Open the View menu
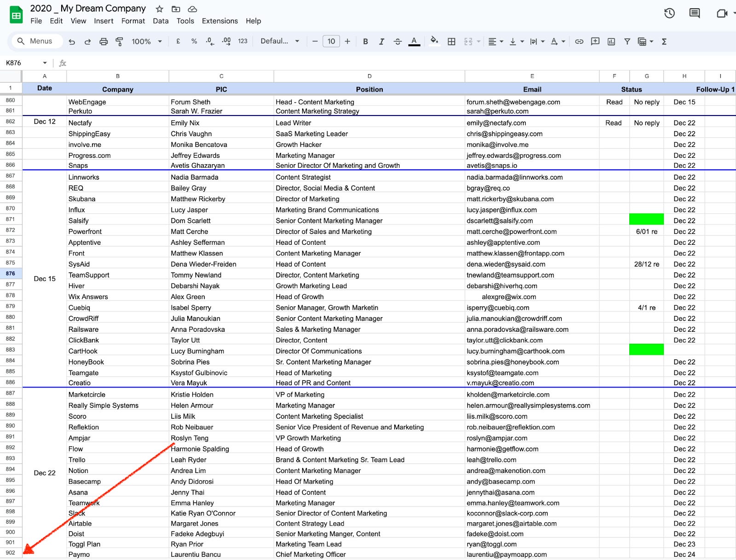 [x=78, y=21]
